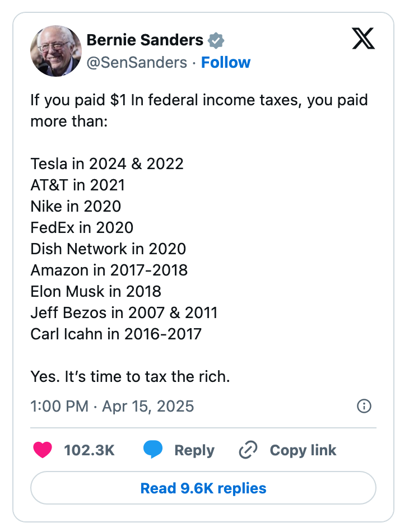The height and width of the screenshot is (532, 409).
Task: Open the thread by clicking the tweet timestamp
Action: pyautogui.click(x=111, y=407)
